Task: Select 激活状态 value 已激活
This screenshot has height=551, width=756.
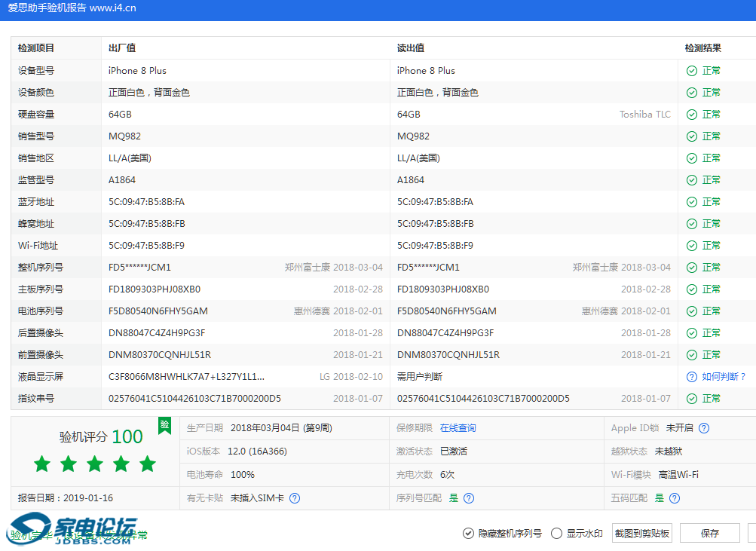Action: coord(454,452)
